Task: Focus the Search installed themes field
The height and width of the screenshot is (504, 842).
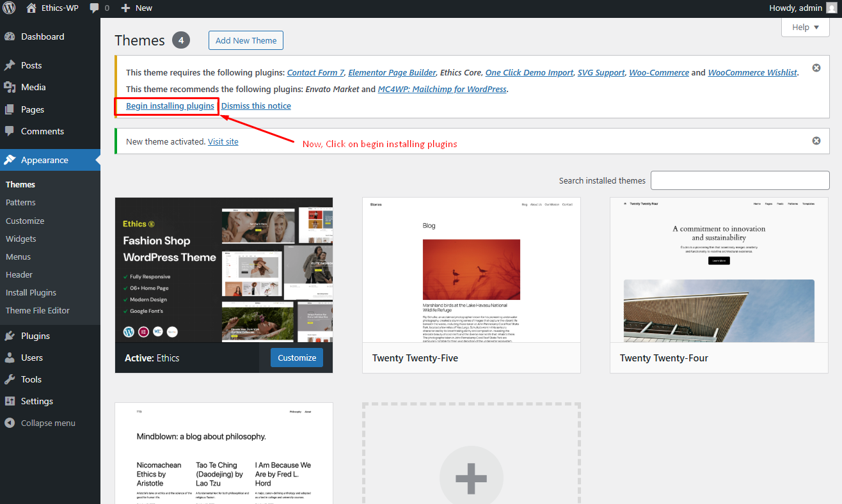Action: (740, 180)
